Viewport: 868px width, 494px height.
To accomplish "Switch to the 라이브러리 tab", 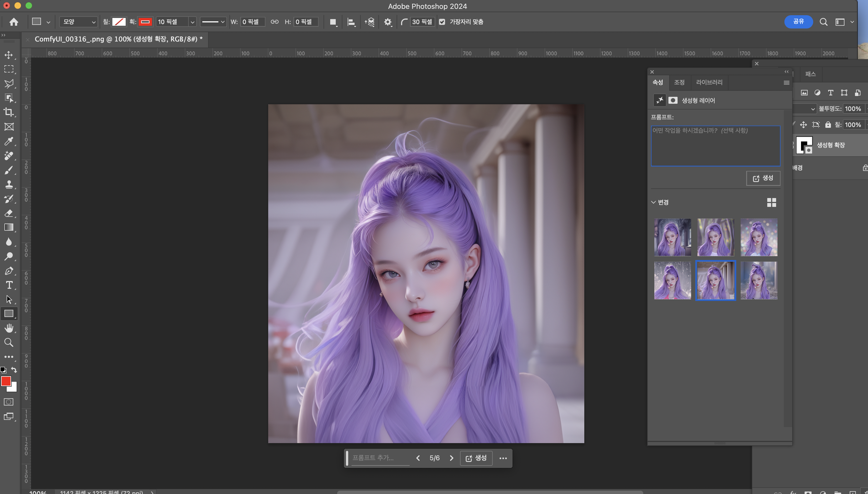I will (709, 82).
